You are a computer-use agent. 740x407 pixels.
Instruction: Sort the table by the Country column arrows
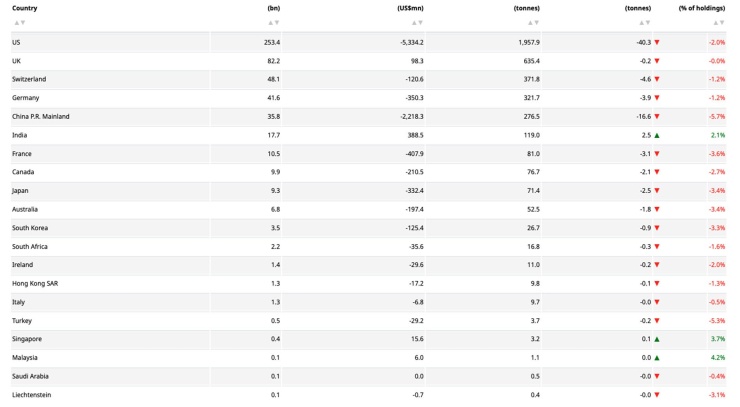[19, 23]
